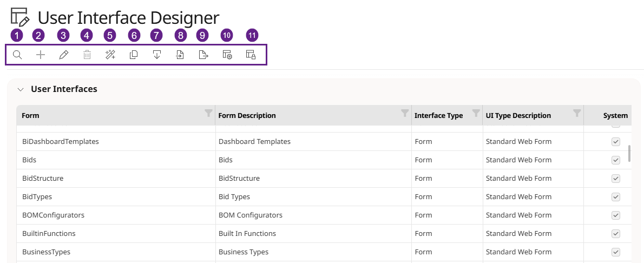Image resolution: width=644 pixels, height=263 pixels.
Task: Sort by Interface Type column header
Action: click(439, 115)
